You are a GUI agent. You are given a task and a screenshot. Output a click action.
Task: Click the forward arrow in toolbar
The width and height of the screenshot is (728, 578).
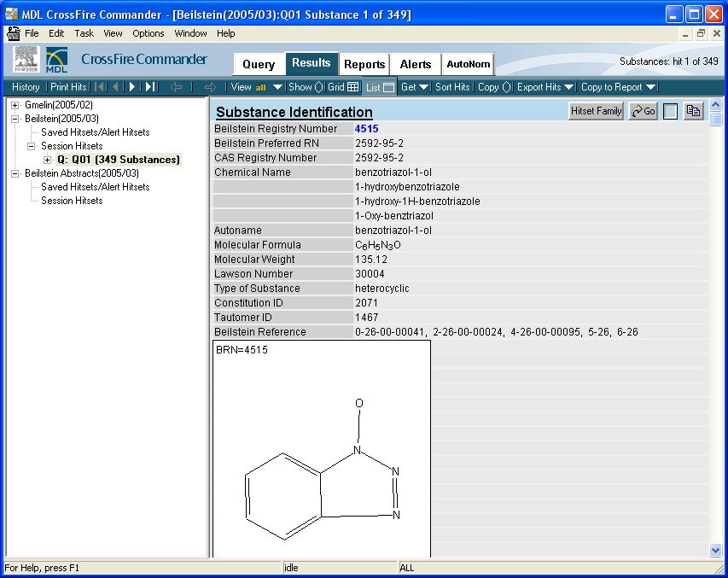[x=210, y=87]
